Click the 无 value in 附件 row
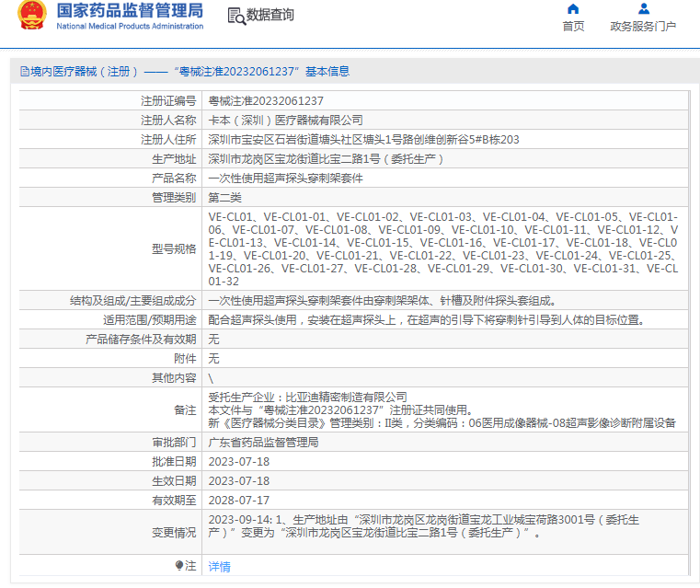 213,359
